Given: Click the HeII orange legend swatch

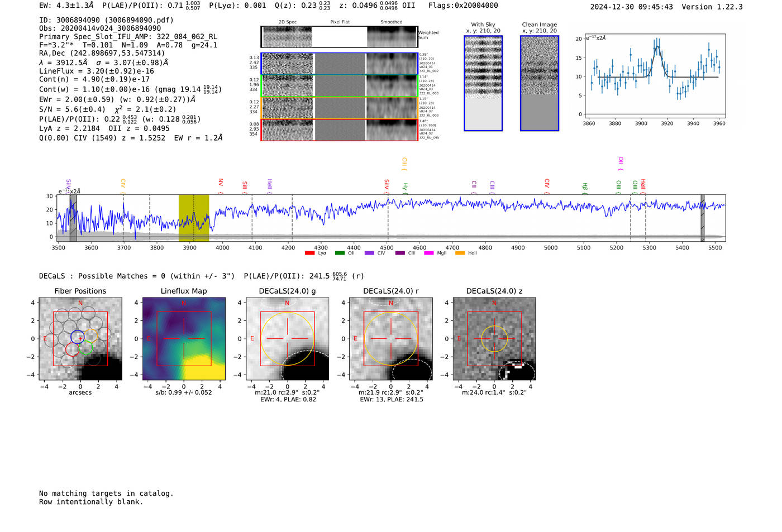Looking at the screenshot, I should (x=460, y=253).
